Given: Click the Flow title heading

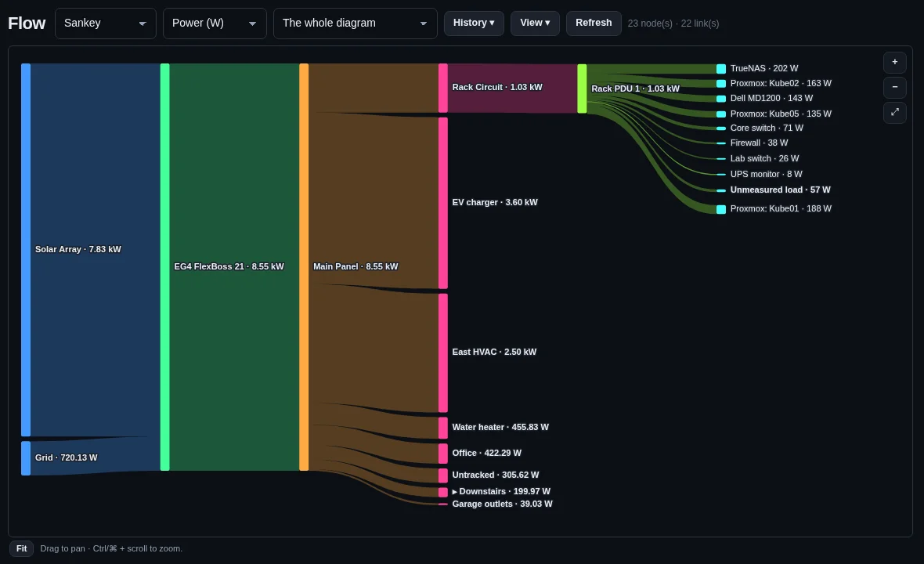Looking at the screenshot, I should pos(27,23).
